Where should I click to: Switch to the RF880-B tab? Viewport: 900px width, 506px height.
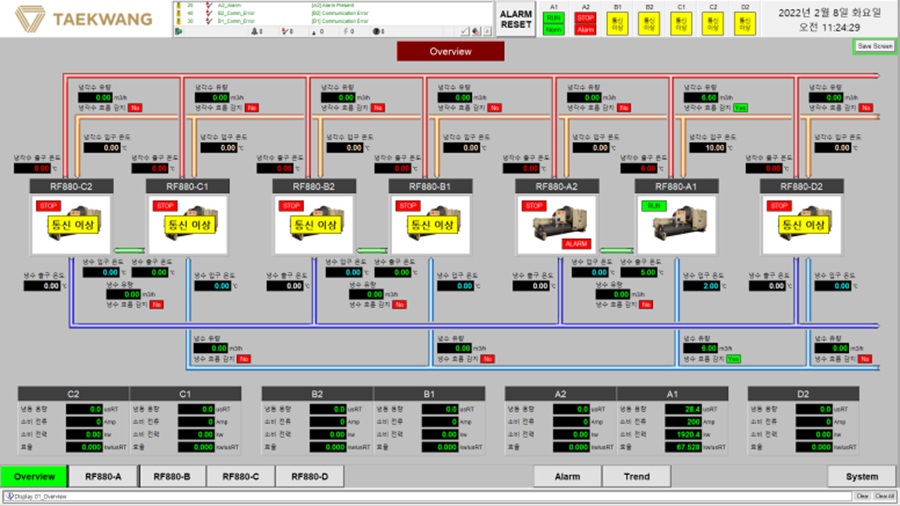[172, 476]
